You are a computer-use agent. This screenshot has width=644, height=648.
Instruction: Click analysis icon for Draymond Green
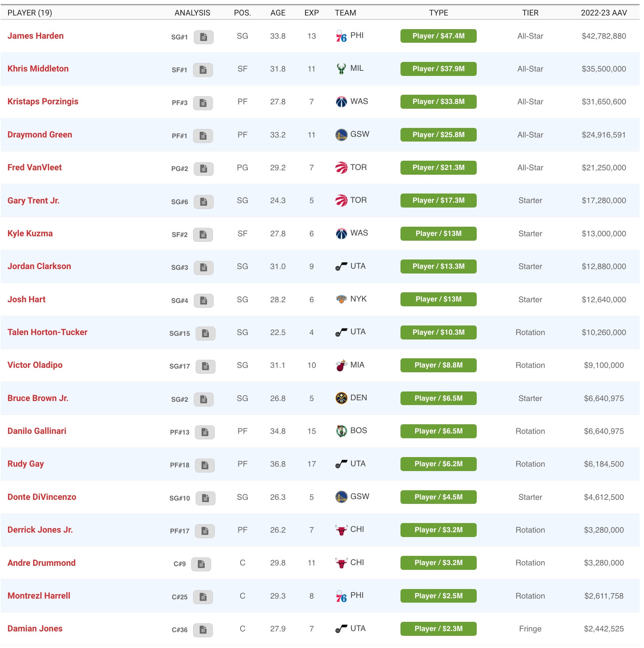pyautogui.click(x=203, y=136)
